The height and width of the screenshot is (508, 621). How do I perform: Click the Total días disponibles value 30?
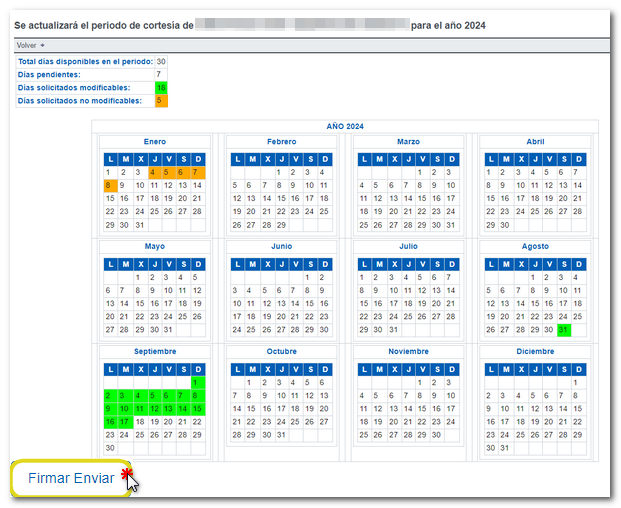[x=160, y=62]
